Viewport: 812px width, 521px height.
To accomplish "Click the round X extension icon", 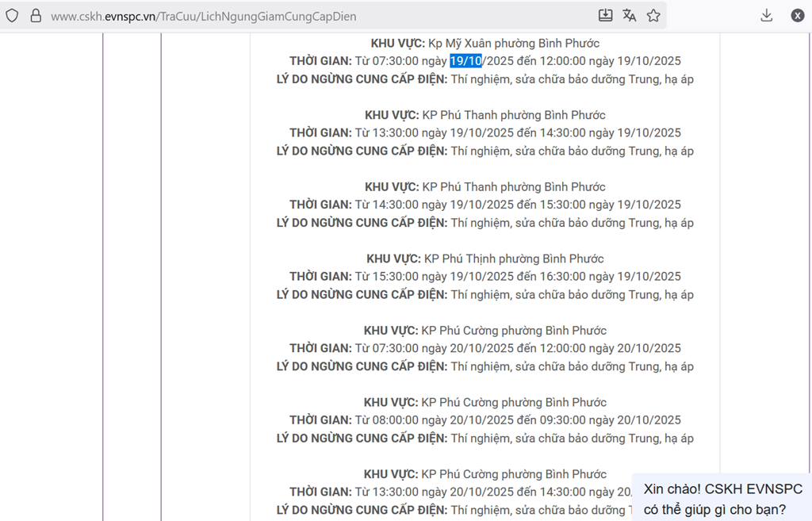I will point(797,16).
